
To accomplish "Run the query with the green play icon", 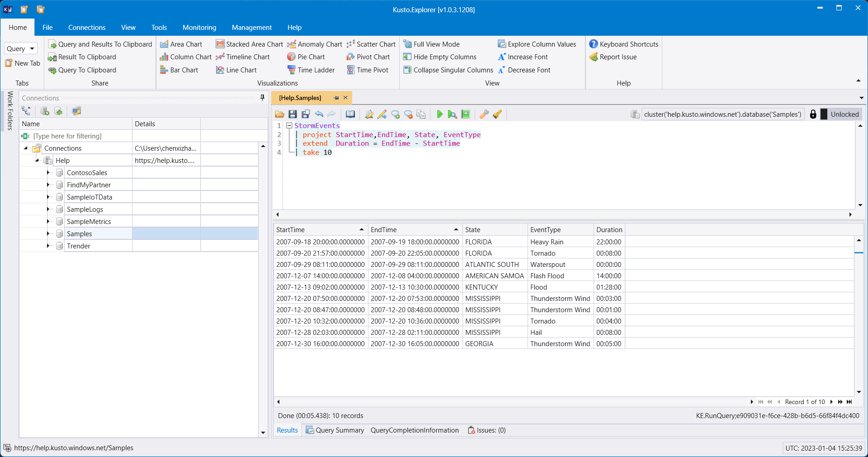I will point(439,114).
